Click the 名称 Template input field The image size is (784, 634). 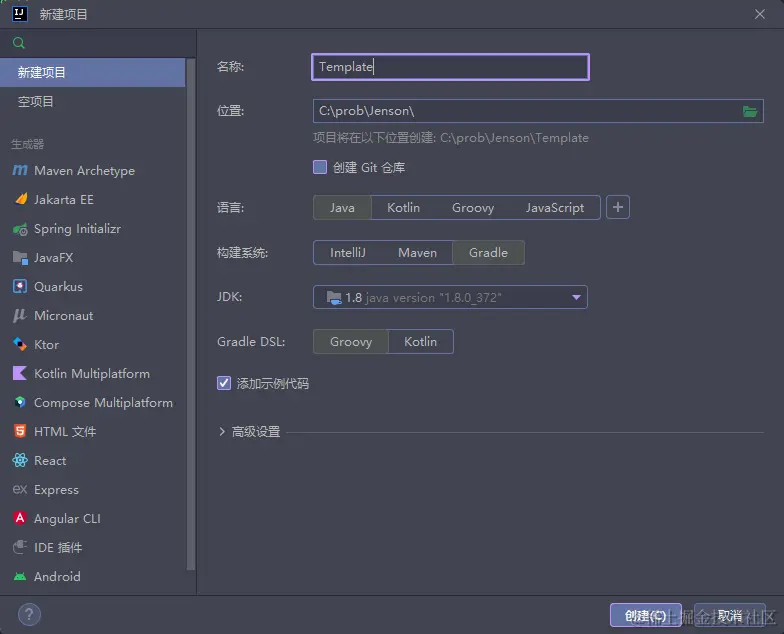tap(450, 67)
